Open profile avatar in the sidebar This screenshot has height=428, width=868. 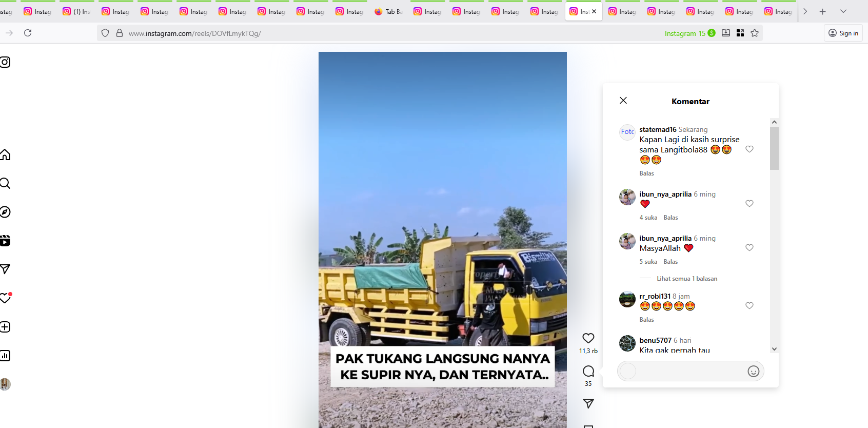point(5,384)
